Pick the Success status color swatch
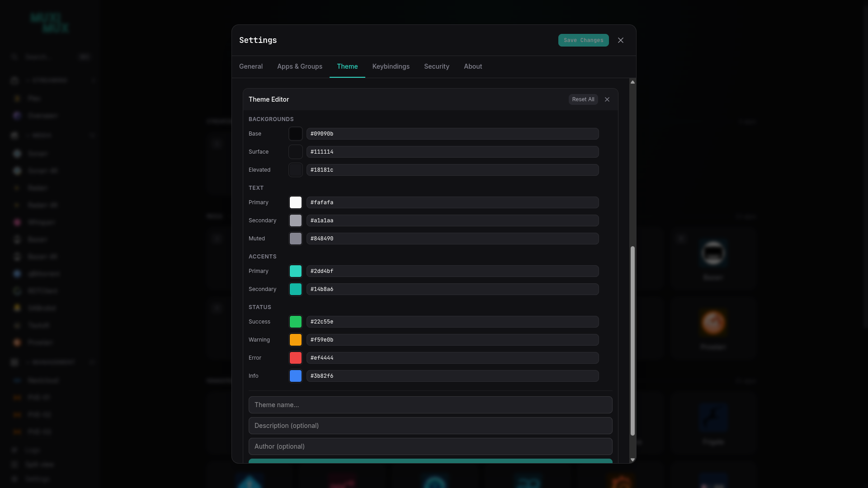This screenshot has height=488, width=868. 296,322
